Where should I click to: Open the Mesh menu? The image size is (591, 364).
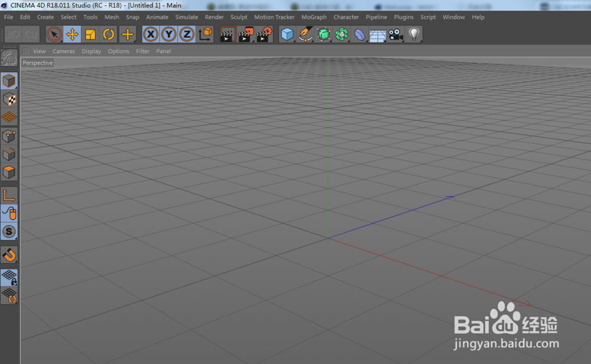pyautogui.click(x=112, y=17)
